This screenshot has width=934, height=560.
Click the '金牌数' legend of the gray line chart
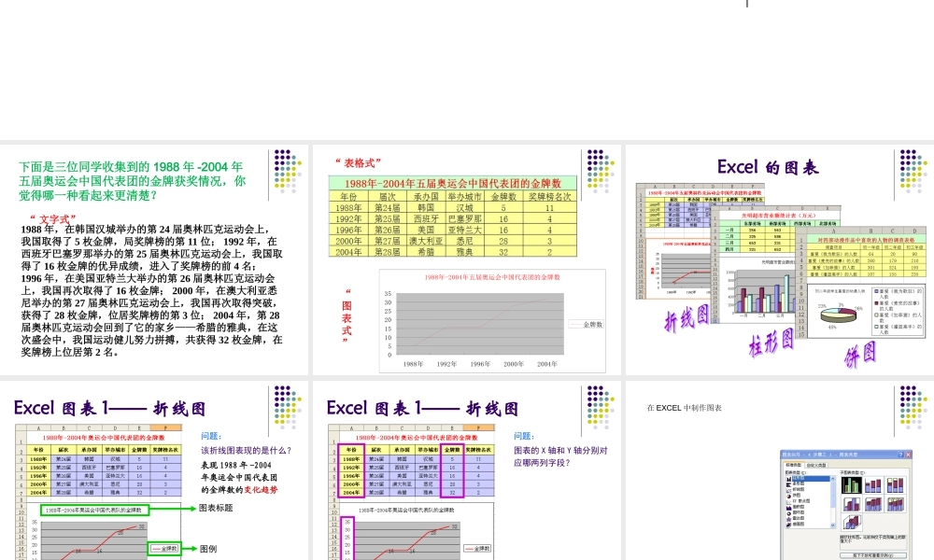pos(587,325)
